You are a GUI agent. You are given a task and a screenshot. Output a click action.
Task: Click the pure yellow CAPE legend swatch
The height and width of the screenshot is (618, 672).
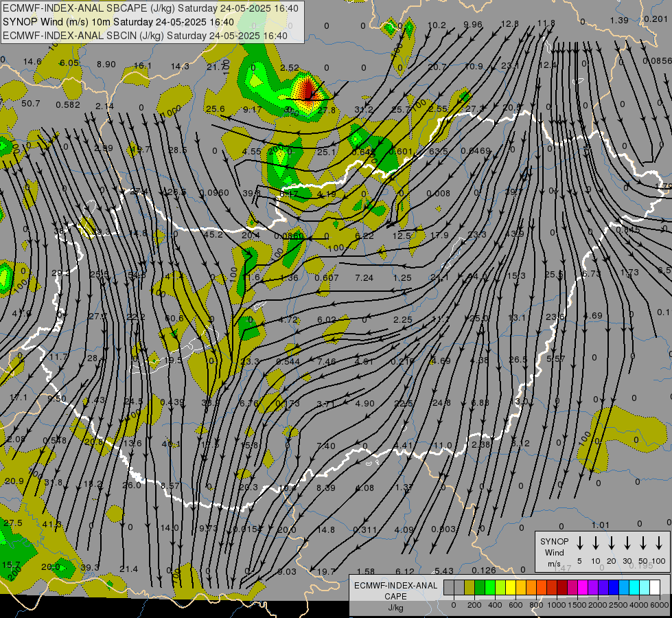pos(511,588)
